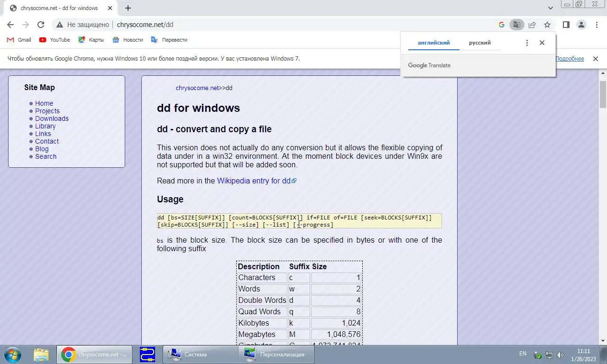Click EN language indicator in tray
The height and width of the screenshot is (364, 607).
tap(523, 354)
